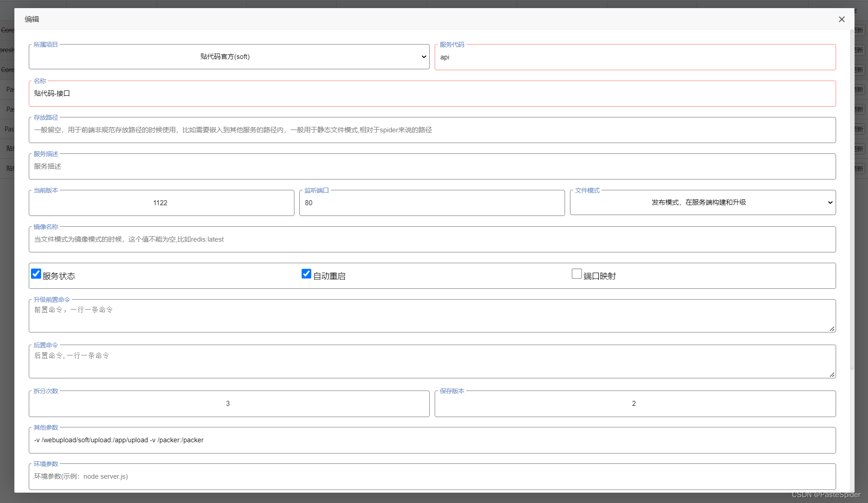The width and height of the screenshot is (868, 503).
Task: Toggle the 自动重启 checkbox
Action: (306, 274)
